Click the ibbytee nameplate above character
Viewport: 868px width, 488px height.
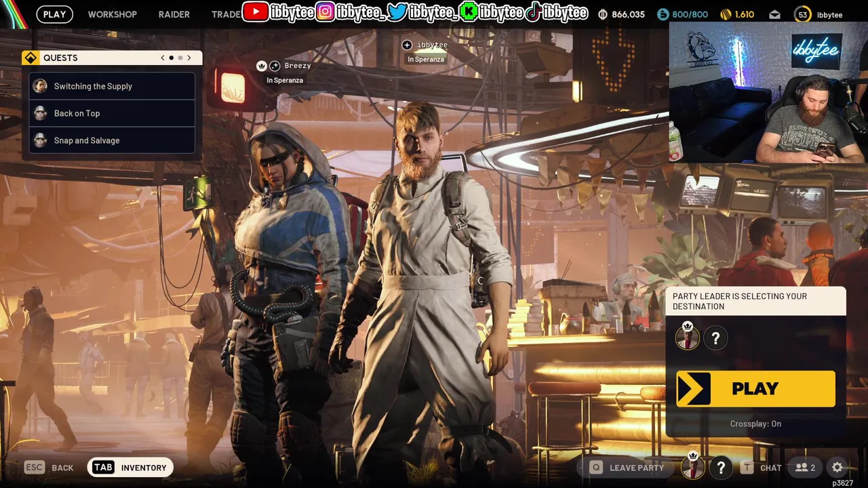432,45
